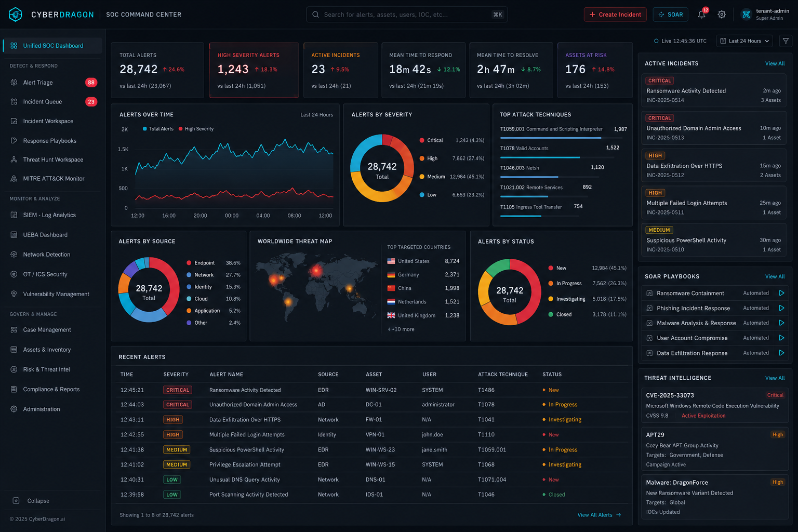
Task: Click the john.doe user cell
Action: point(432,435)
